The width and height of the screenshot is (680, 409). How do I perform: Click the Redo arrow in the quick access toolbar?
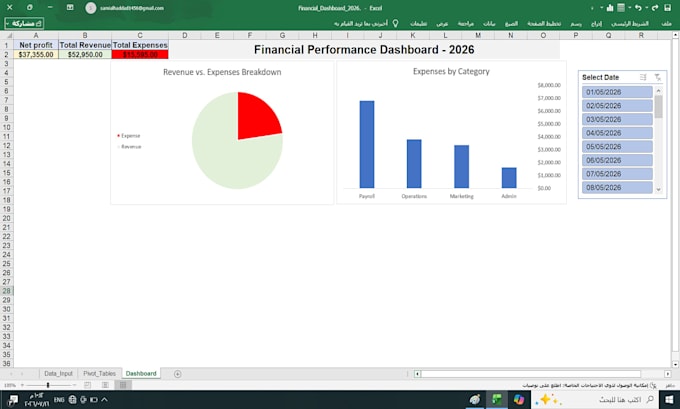(655, 8)
